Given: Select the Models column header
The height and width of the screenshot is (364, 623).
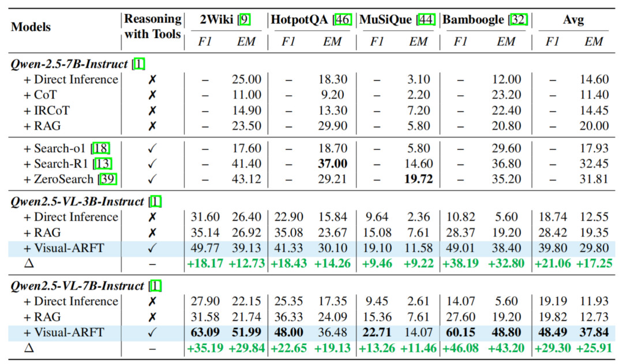Looking at the screenshot, I should click(31, 27).
